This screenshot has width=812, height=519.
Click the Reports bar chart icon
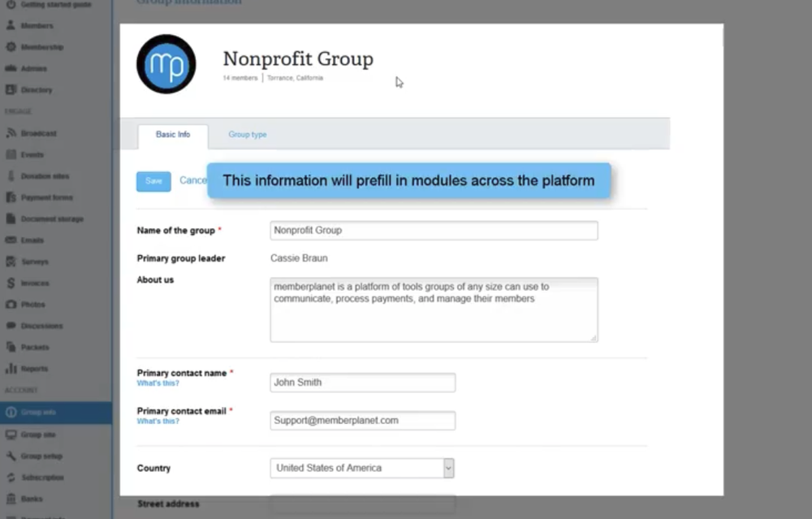tap(11, 368)
